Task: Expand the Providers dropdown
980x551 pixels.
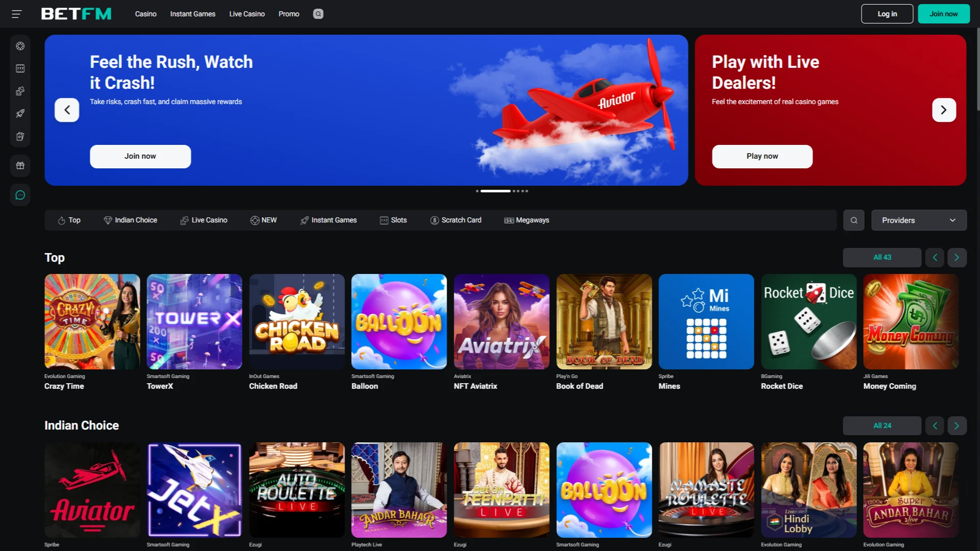Action: (x=918, y=220)
